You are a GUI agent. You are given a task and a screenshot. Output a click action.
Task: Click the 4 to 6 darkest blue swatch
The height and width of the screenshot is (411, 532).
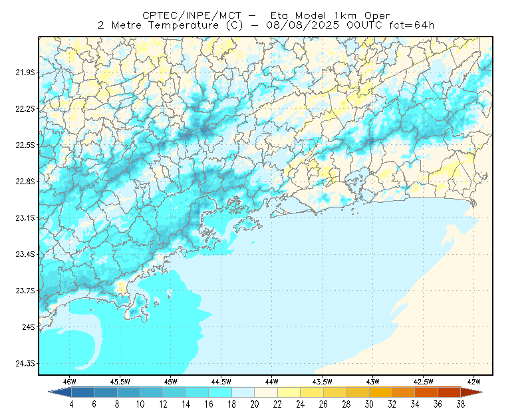pyautogui.click(x=82, y=392)
